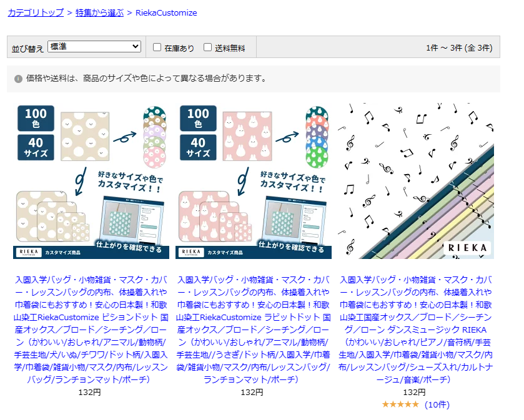The width and height of the screenshot is (524, 420).
Task: Go to 特集から選ぶ breadcrumb link
Action: coord(99,12)
